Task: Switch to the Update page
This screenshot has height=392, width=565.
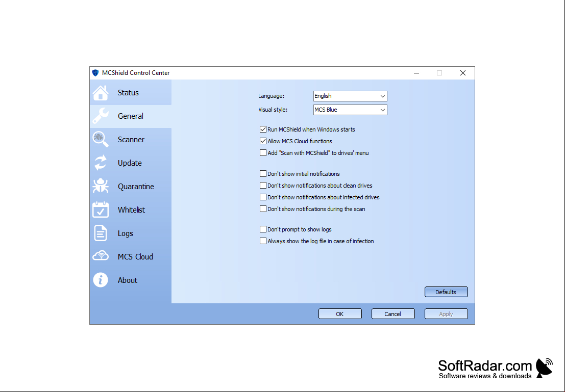Action: [131, 163]
